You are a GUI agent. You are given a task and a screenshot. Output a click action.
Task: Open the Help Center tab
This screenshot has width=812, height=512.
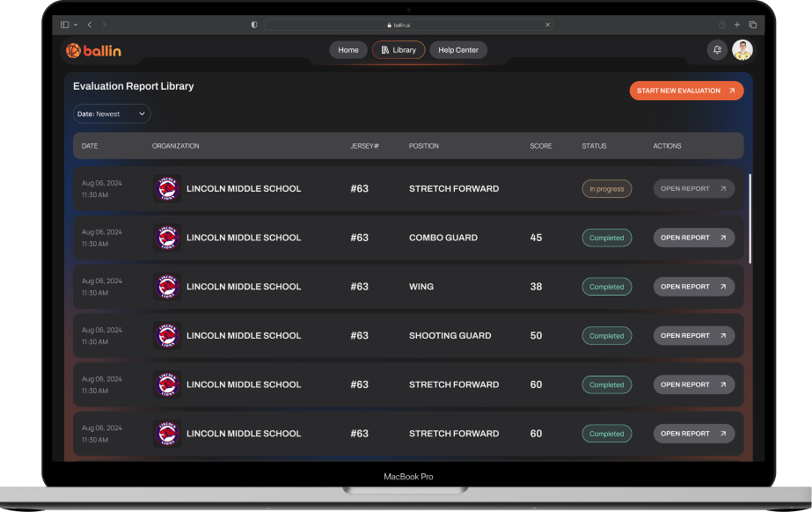click(x=457, y=49)
